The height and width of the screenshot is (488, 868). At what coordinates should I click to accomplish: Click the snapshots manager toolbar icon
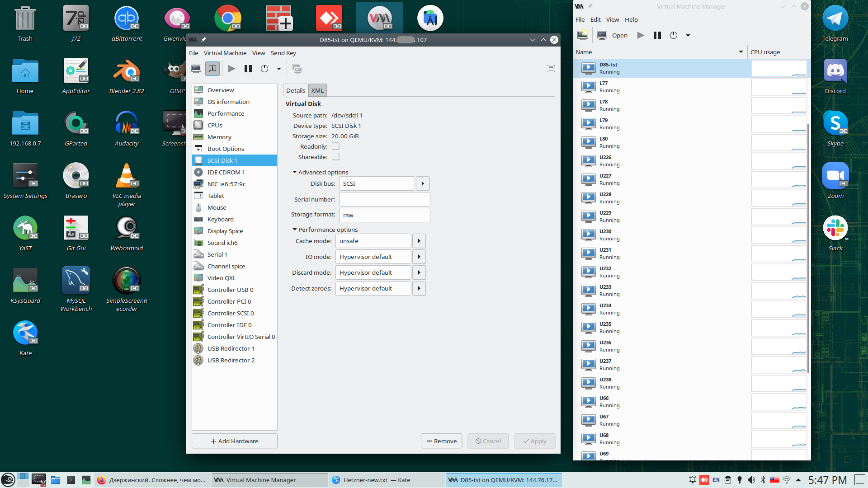click(297, 69)
